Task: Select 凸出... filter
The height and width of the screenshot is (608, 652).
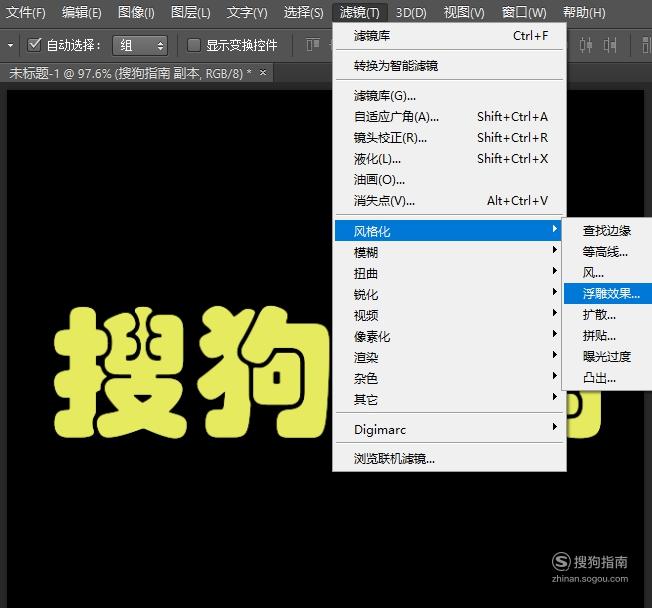Action: coord(608,378)
